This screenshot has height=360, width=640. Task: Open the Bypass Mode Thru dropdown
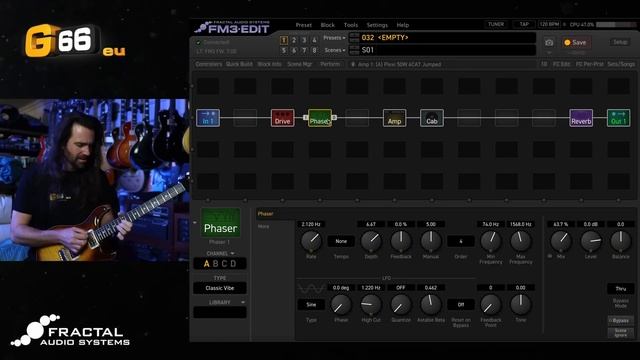pyautogui.click(x=620, y=289)
